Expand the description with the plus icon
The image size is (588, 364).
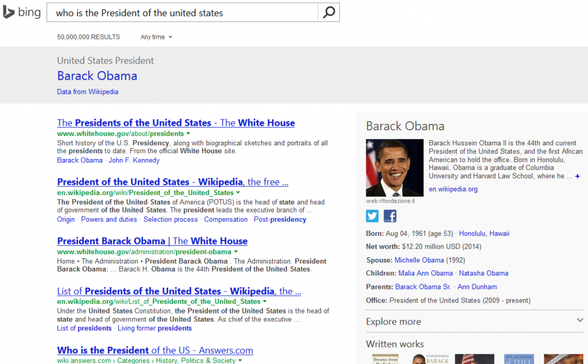pos(578,176)
